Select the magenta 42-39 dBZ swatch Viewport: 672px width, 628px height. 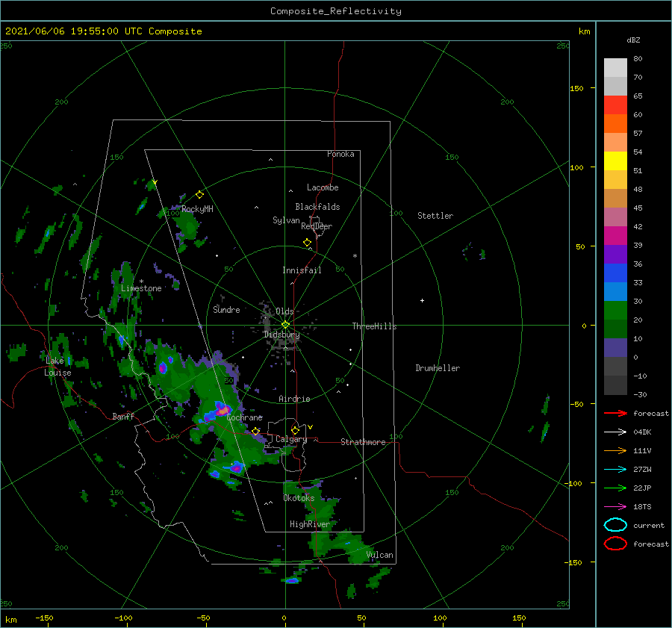coord(615,235)
